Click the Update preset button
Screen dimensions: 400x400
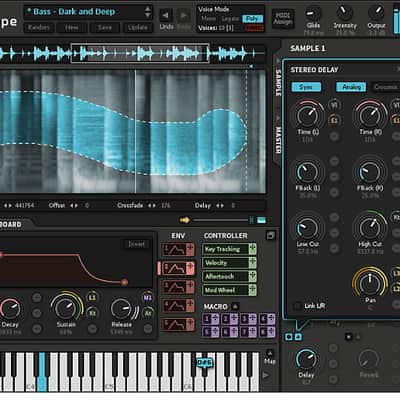tap(138, 27)
